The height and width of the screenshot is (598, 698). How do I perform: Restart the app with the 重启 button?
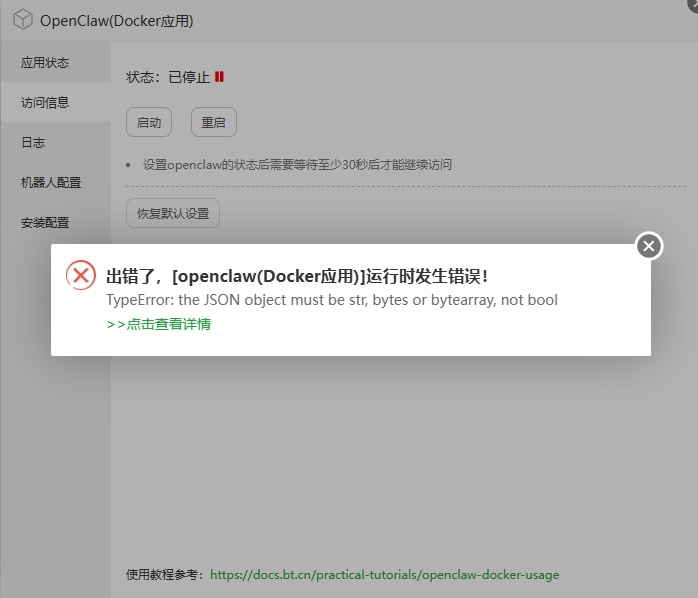(214, 122)
